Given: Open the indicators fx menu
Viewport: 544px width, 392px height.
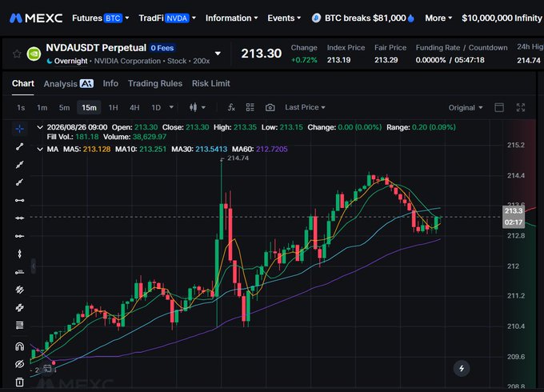Looking at the screenshot, I should pos(231,107).
